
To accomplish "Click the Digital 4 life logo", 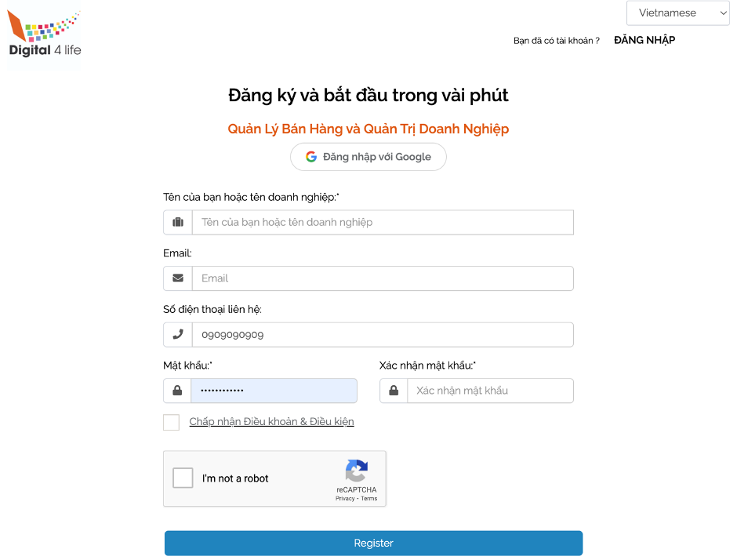I will [45, 37].
